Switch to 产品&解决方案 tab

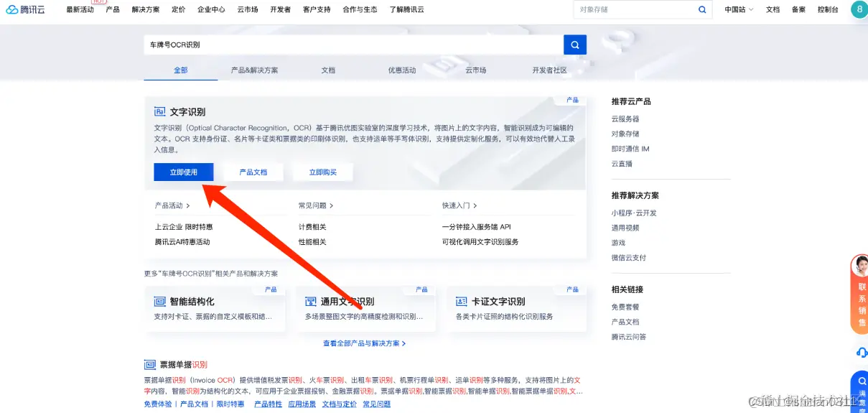point(254,70)
